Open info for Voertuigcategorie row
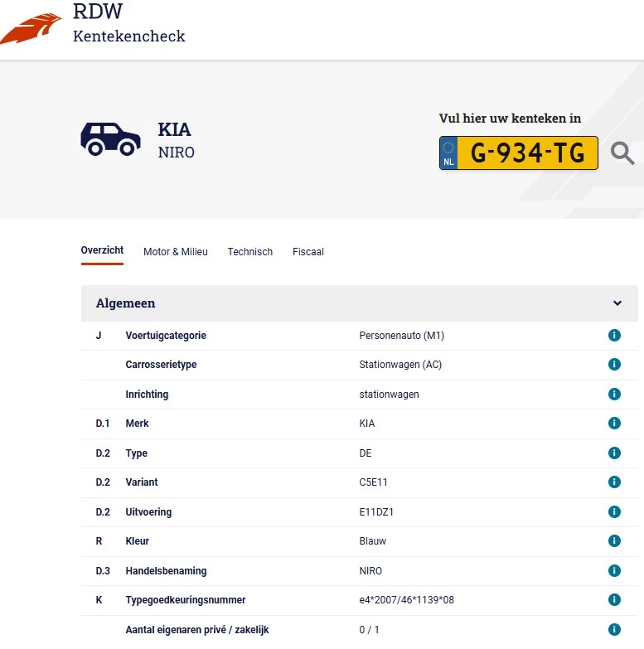 [614, 335]
